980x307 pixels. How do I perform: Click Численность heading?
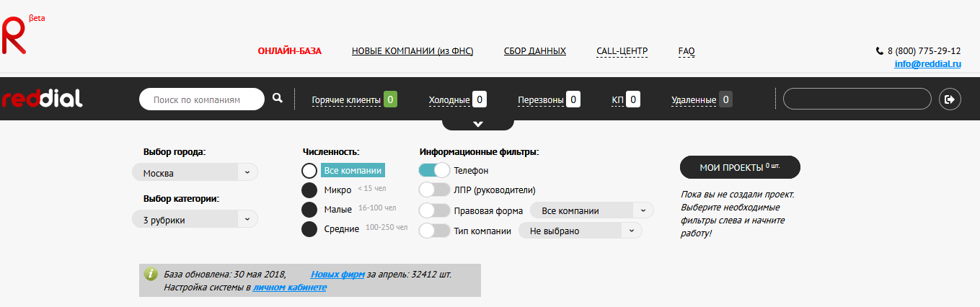[331, 152]
